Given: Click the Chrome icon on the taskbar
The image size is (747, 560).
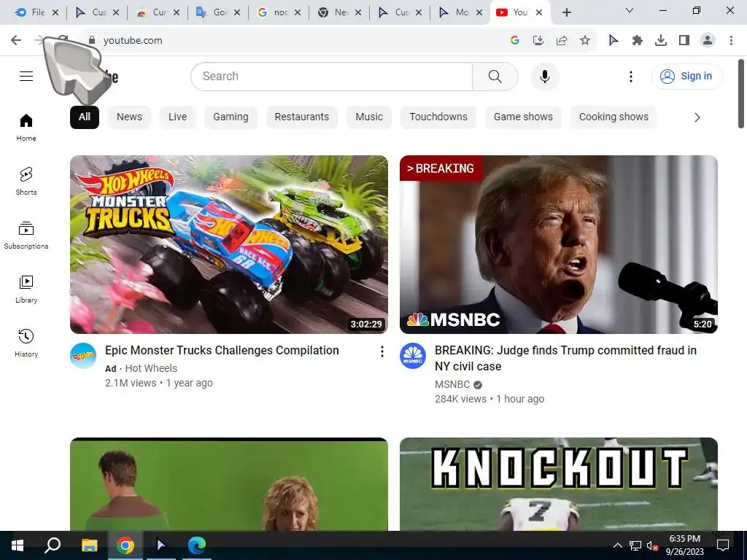Looking at the screenshot, I should point(125,545).
